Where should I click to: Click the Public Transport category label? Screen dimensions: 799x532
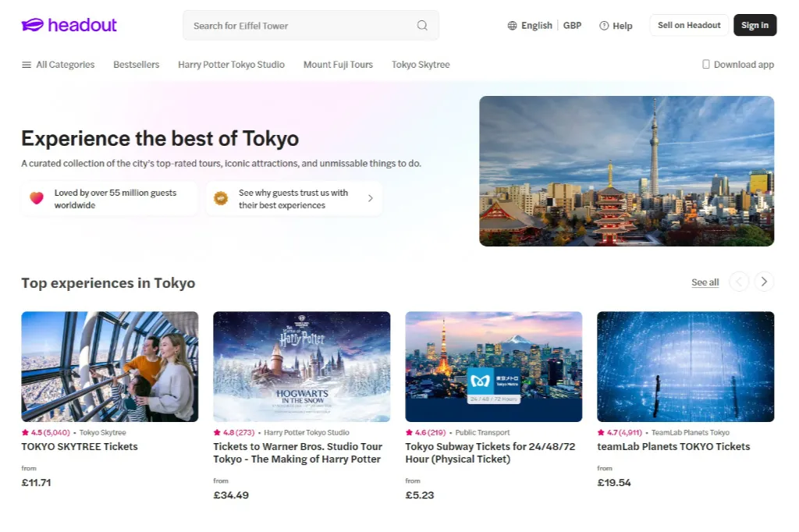[482, 433]
